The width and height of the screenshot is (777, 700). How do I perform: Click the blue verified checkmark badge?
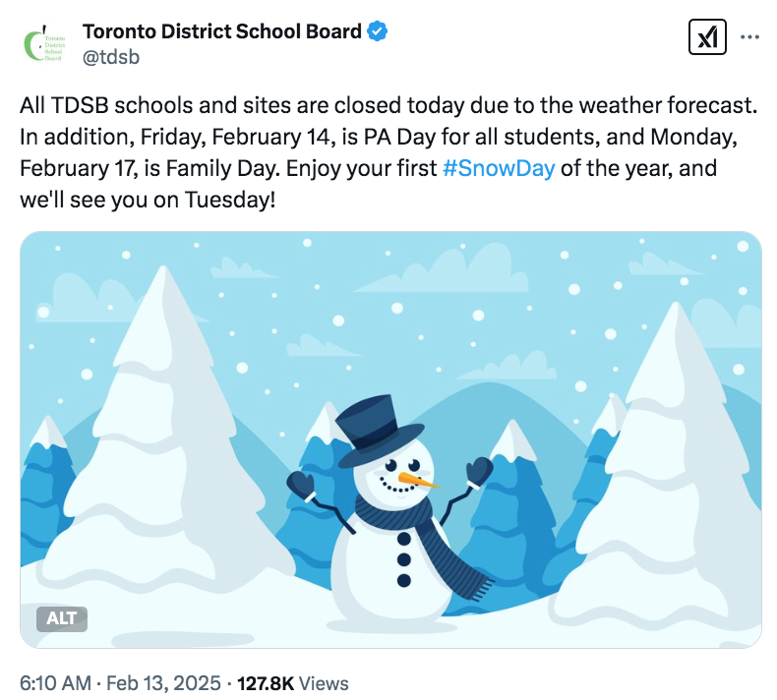[377, 31]
